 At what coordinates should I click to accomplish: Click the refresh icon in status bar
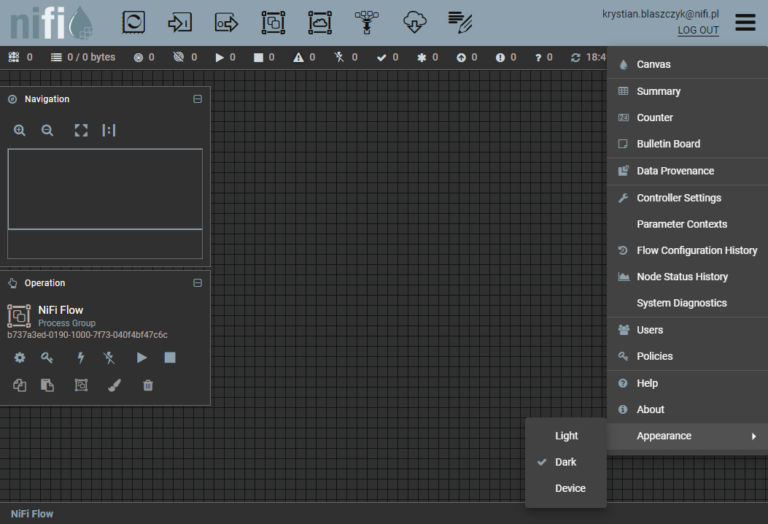coord(576,58)
